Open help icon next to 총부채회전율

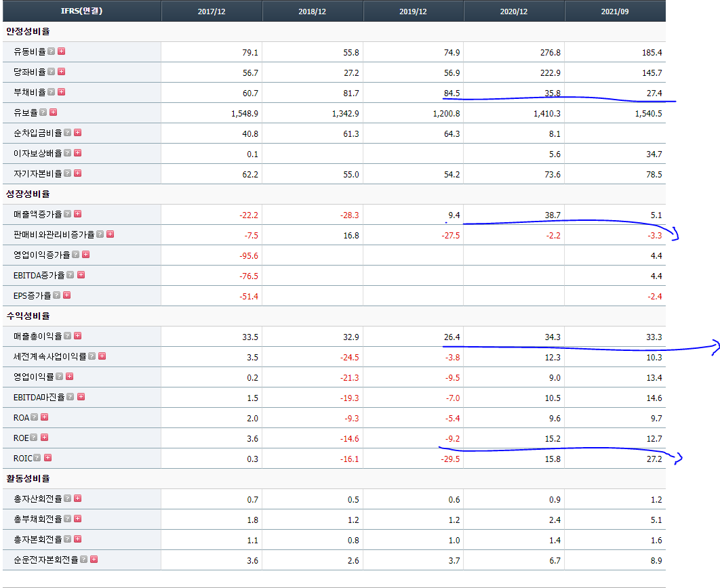coord(68,518)
